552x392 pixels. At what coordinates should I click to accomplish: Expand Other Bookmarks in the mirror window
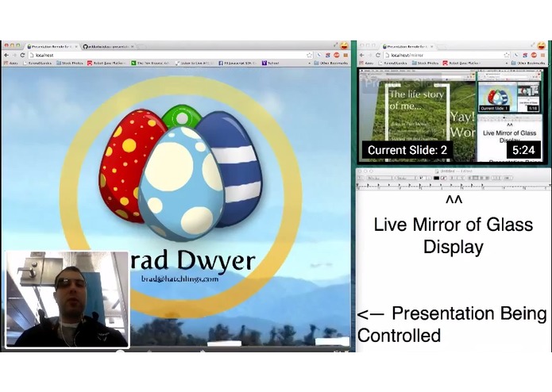[x=527, y=63]
